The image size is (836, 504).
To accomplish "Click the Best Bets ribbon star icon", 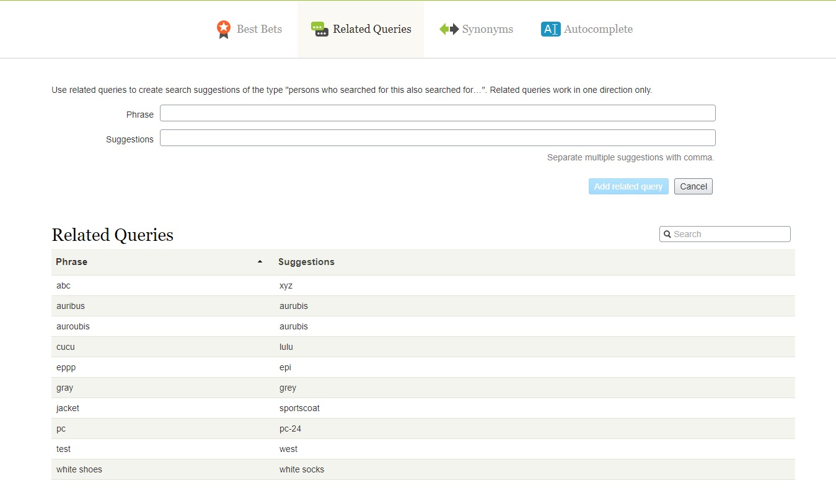I will 223,29.
